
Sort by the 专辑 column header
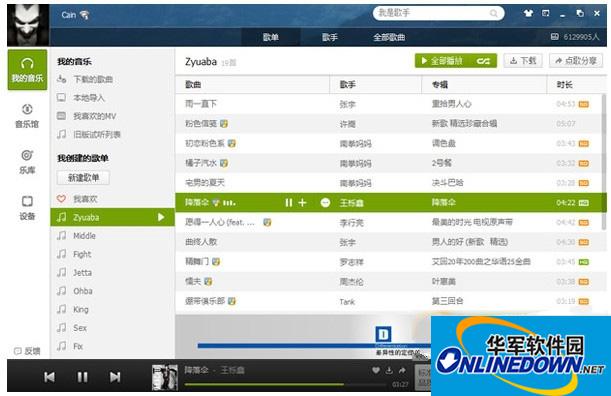tap(484, 85)
